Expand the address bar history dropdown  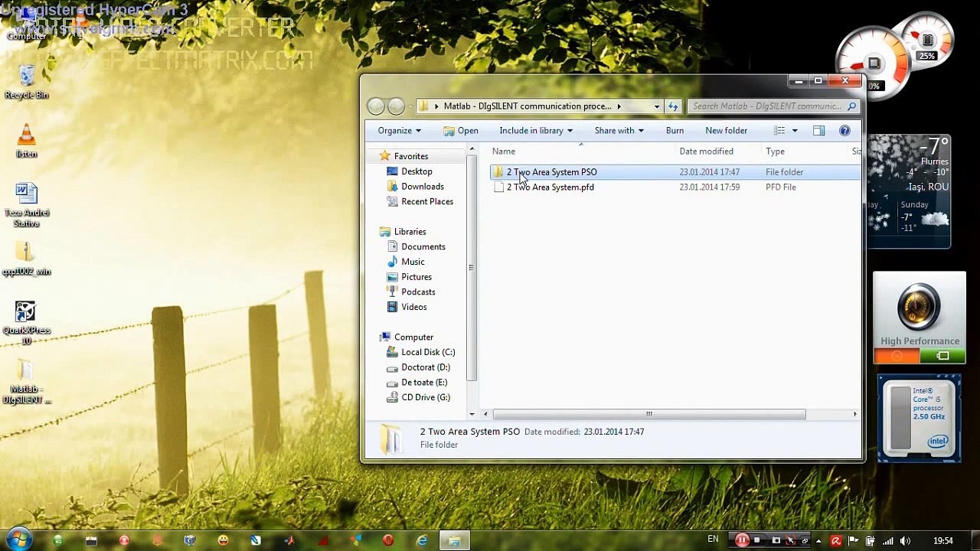(656, 106)
